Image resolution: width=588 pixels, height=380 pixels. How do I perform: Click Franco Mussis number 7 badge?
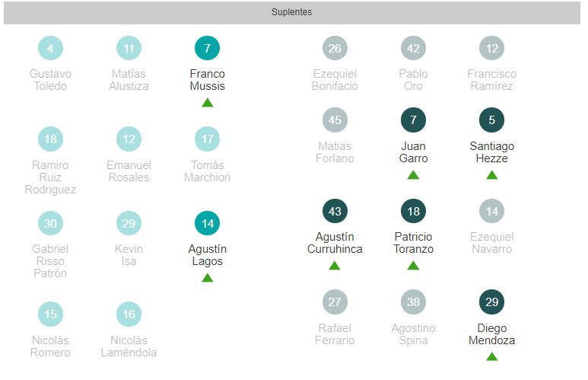coord(207,49)
